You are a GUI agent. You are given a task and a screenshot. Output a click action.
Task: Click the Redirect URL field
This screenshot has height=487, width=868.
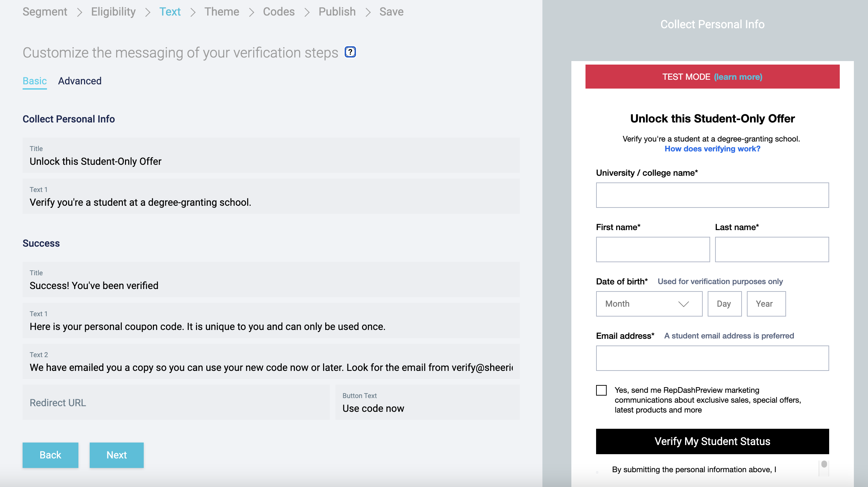(176, 403)
